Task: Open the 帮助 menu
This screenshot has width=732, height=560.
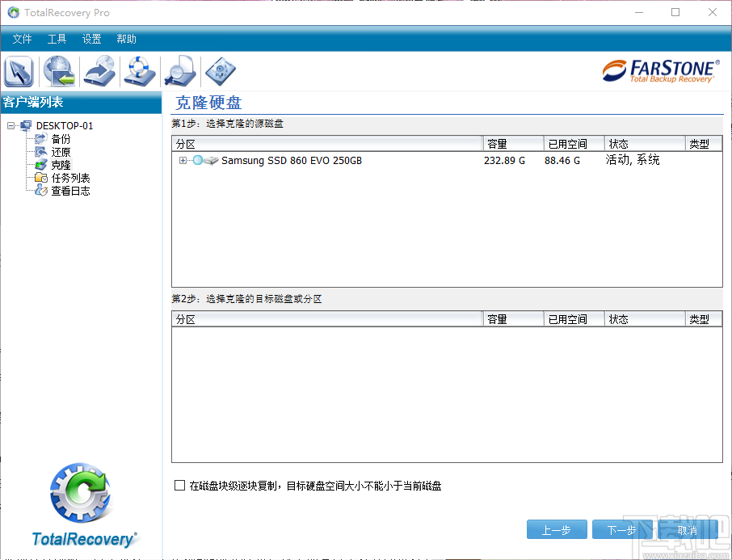Action: click(126, 39)
